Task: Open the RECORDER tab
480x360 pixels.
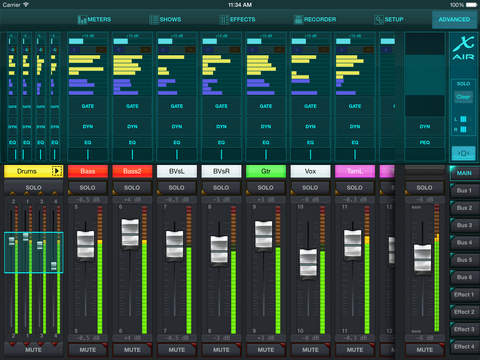Action: tap(315, 20)
